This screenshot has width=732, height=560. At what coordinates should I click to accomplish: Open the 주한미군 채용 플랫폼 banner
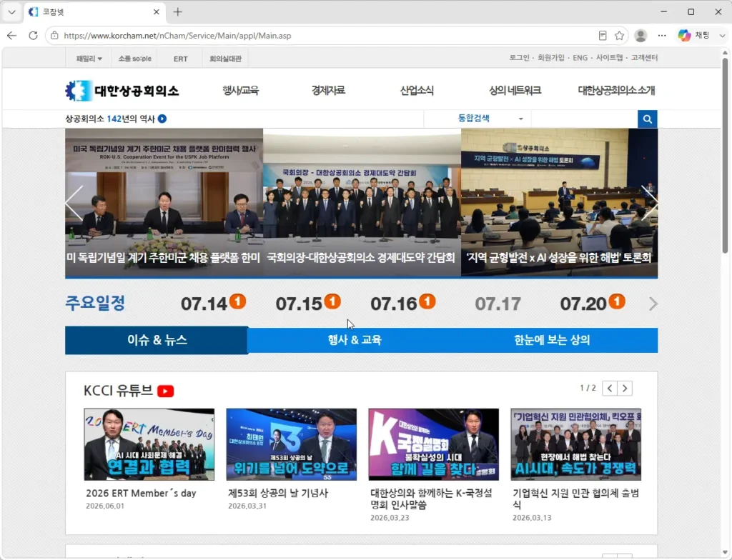point(164,203)
